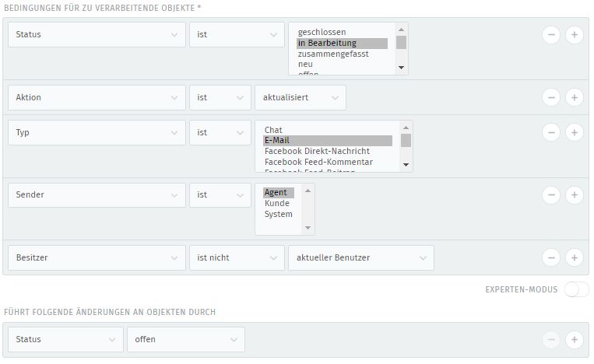Remove the Status condition row with minus

pos(551,35)
